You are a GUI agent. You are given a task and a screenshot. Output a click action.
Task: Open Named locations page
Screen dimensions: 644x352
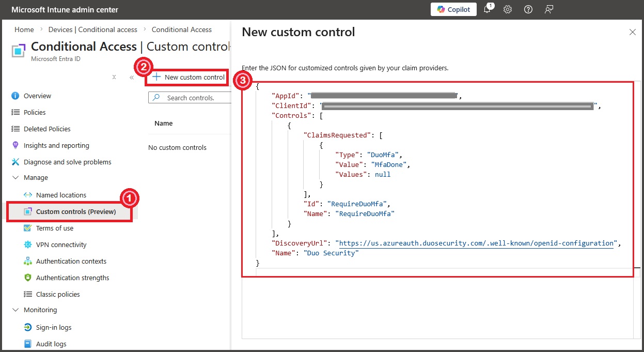tap(61, 195)
